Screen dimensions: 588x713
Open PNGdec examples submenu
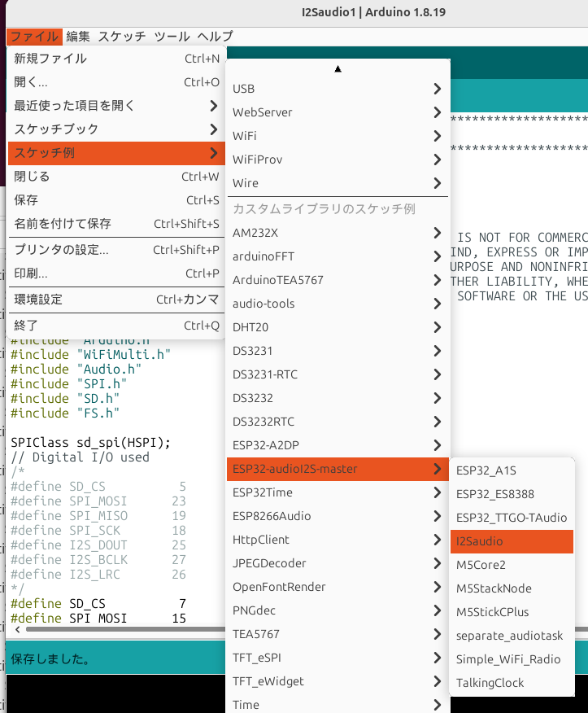click(338, 611)
